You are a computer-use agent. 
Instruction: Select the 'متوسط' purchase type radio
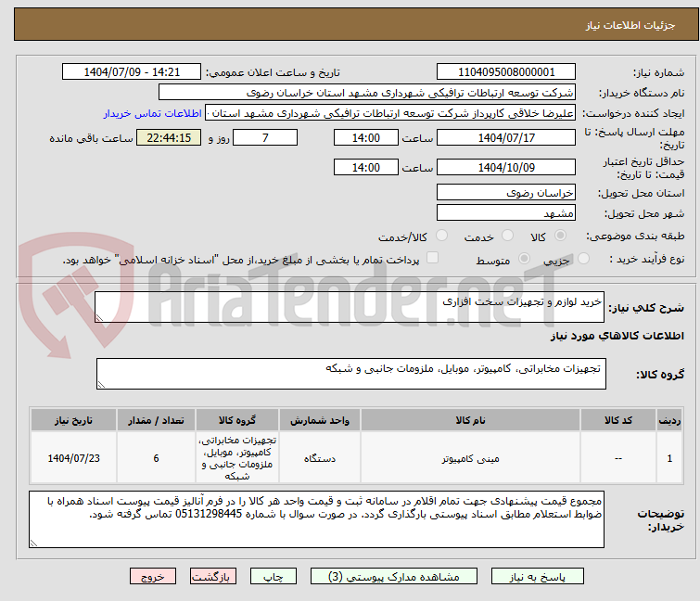(x=524, y=259)
